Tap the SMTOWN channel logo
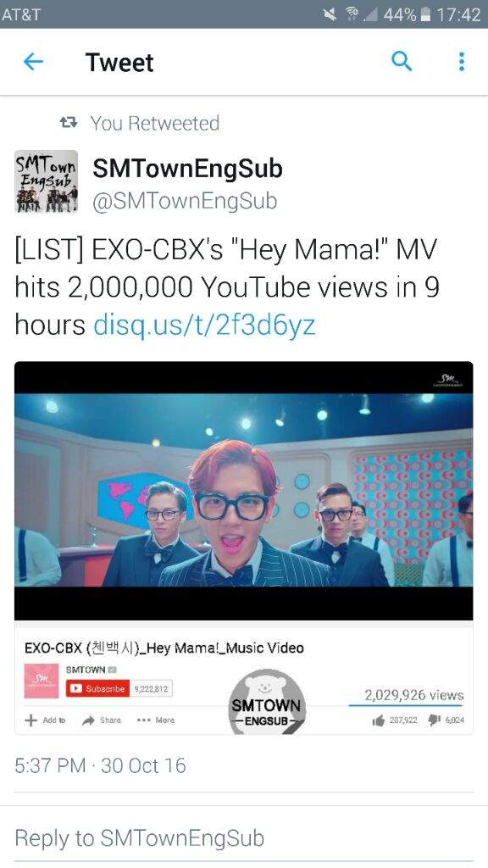This screenshot has width=488, height=868. (x=42, y=681)
